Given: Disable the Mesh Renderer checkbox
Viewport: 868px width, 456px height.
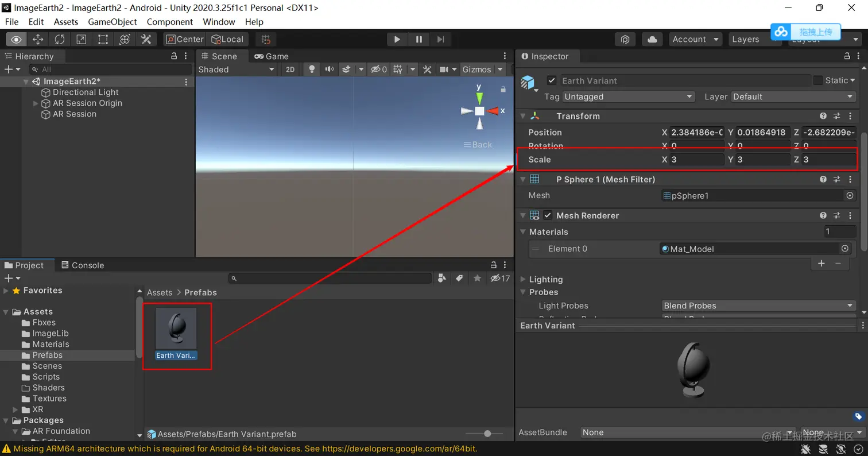Looking at the screenshot, I should [548, 216].
